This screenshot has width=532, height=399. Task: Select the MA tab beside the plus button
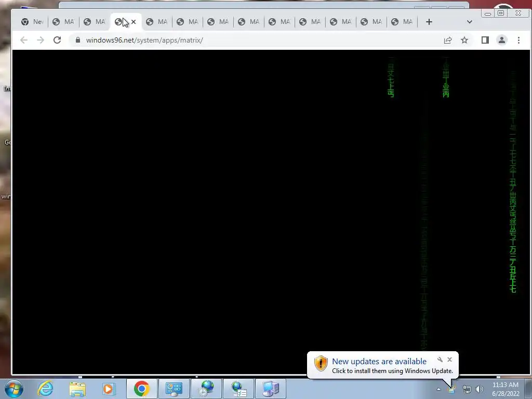[403, 22]
